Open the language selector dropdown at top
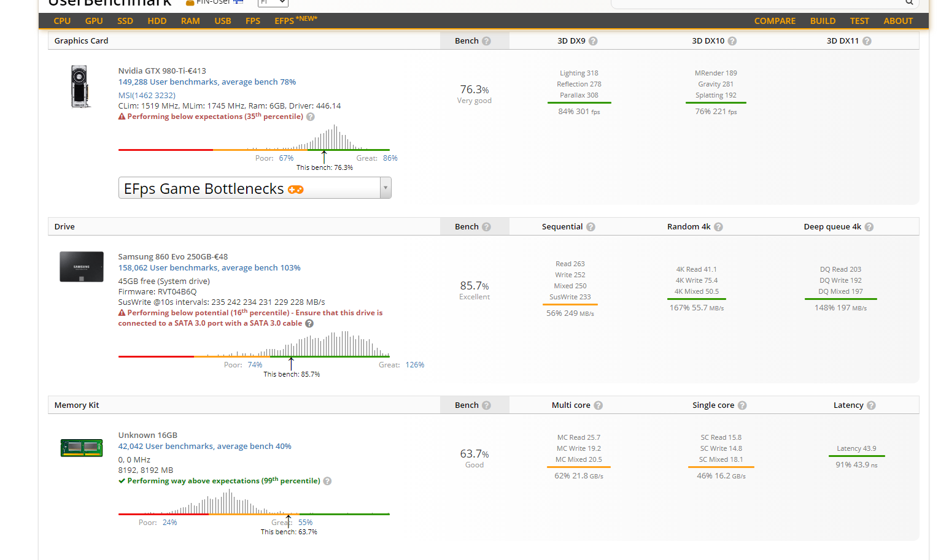 (273, 2)
